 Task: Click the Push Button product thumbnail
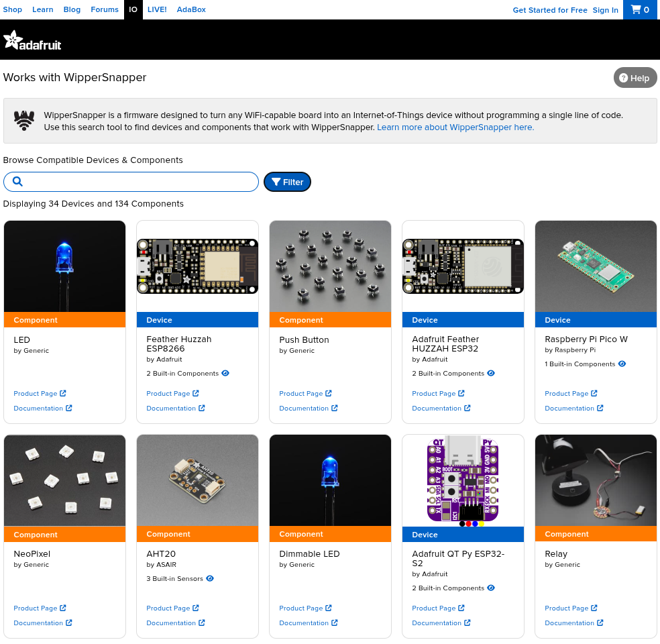pos(330,266)
